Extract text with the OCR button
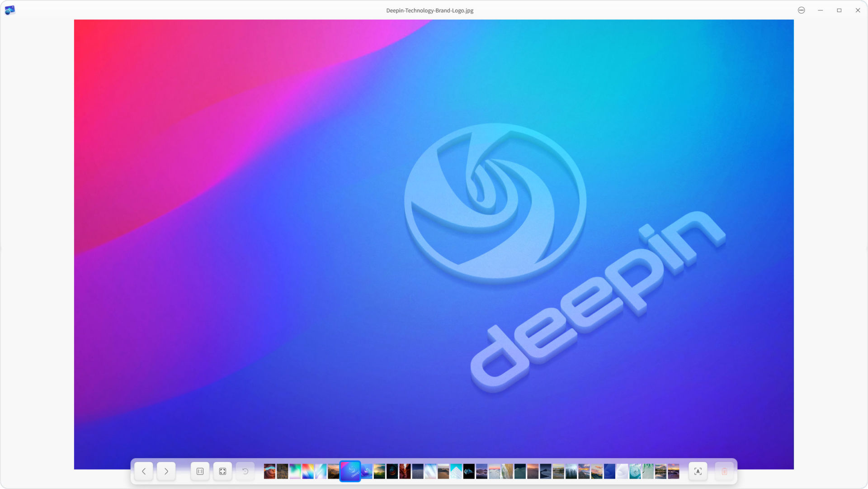Image resolution: width=868 pixels, height=489 pixels. tap(698, 471)
